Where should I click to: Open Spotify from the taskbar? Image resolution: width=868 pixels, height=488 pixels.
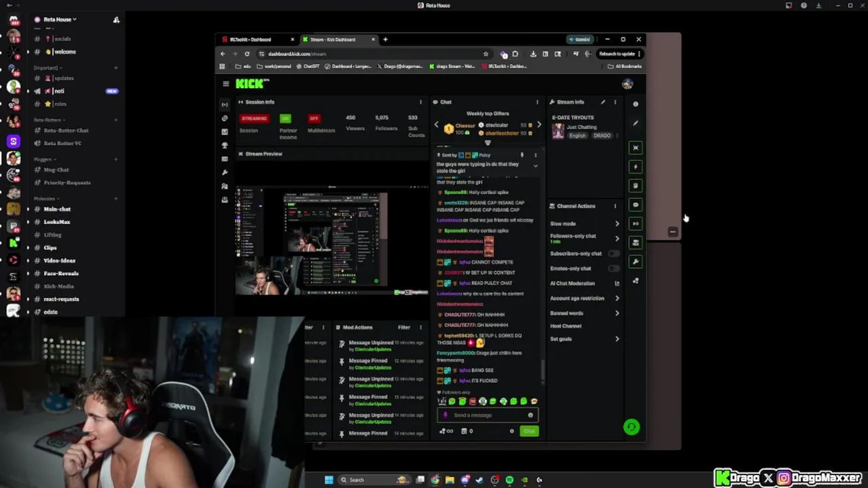pyautogui.click(x=509, y=480)
